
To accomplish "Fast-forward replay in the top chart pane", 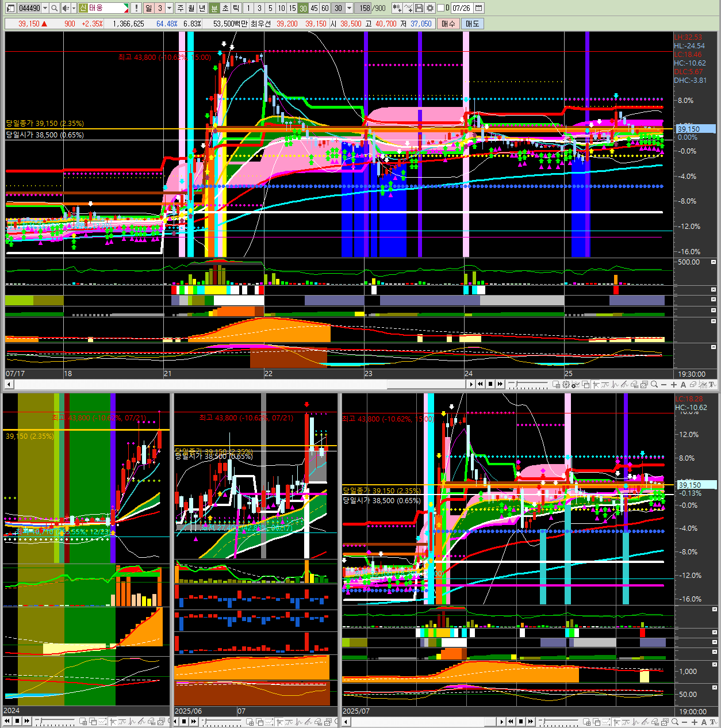I will click(500, 384).
